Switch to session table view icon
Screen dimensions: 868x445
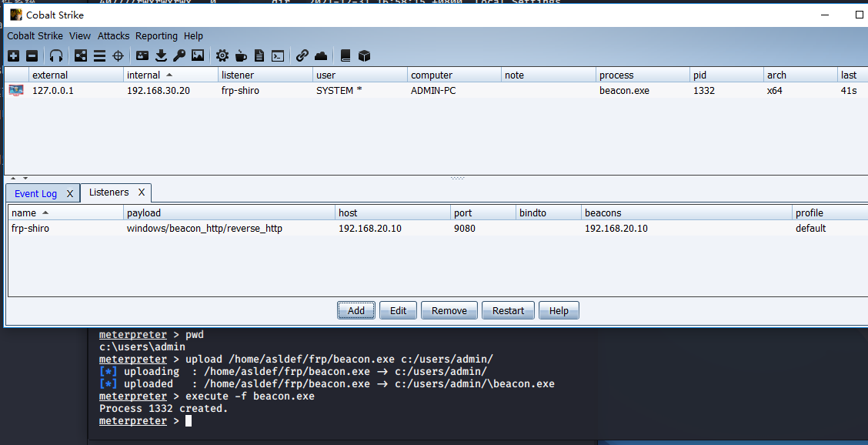(99, 55)
